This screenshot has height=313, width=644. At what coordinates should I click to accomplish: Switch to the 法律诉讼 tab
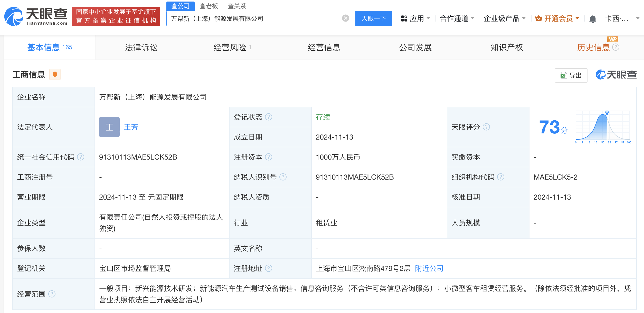pos(141,47)
